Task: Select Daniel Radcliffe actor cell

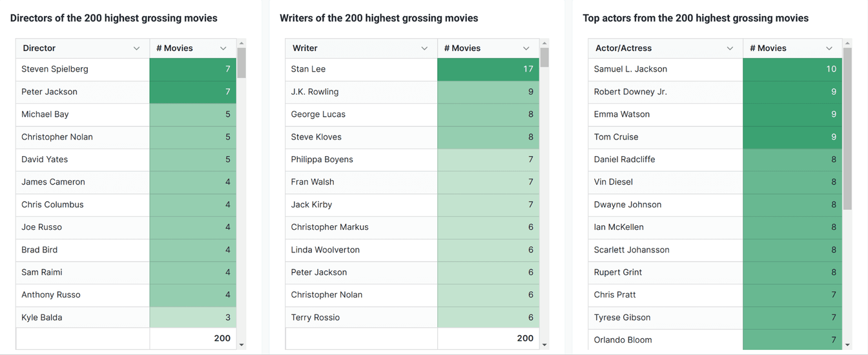Action: (x=666, y=159)
